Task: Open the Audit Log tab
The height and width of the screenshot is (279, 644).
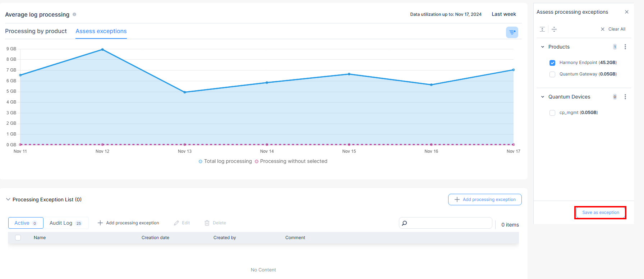Action: point(65,223)
